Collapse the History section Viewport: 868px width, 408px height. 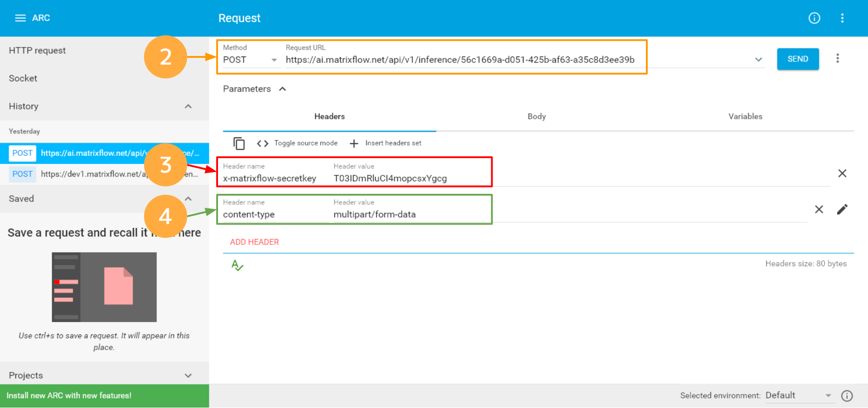(188, 106)
